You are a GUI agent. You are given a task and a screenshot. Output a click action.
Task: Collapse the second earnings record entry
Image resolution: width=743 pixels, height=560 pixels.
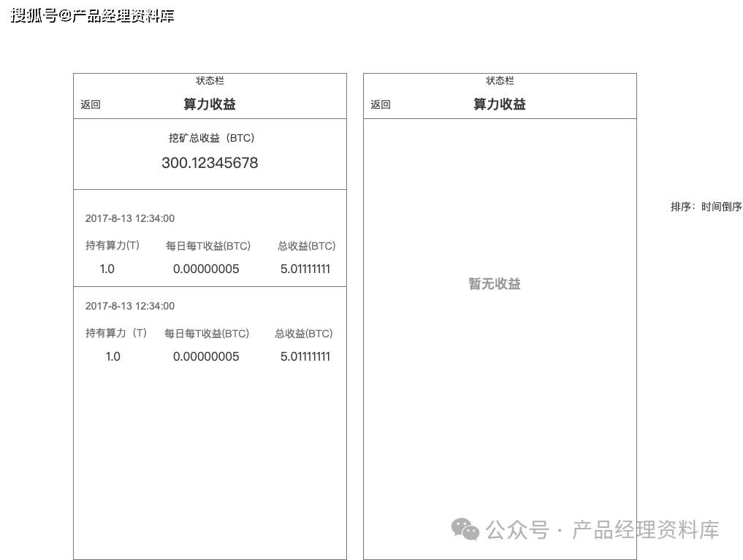210,332
